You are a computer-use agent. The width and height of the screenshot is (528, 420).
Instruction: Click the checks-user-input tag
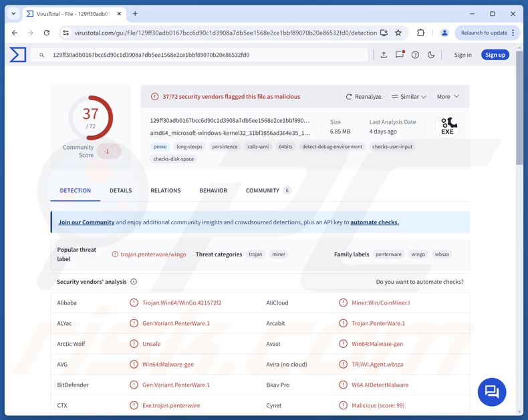(x=392, y=147)
